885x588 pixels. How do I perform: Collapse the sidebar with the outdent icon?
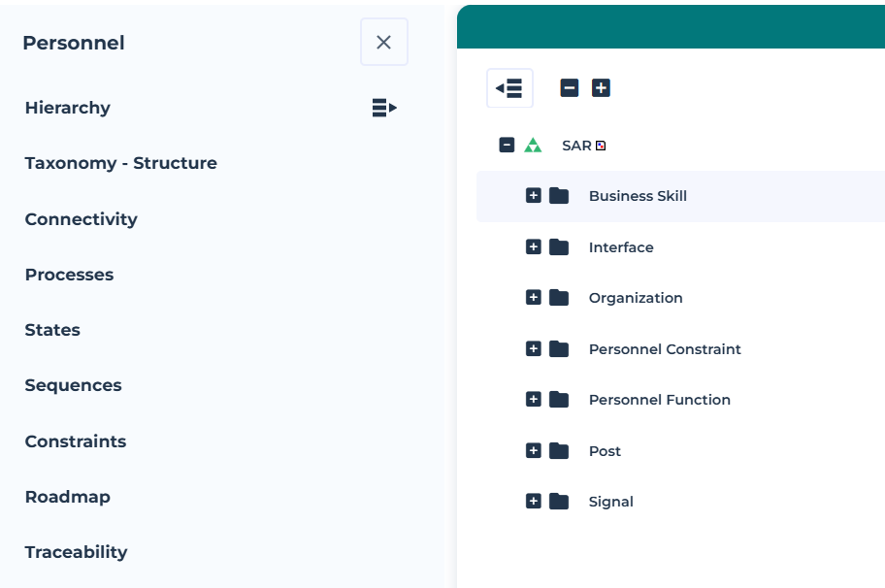(509, 88)
